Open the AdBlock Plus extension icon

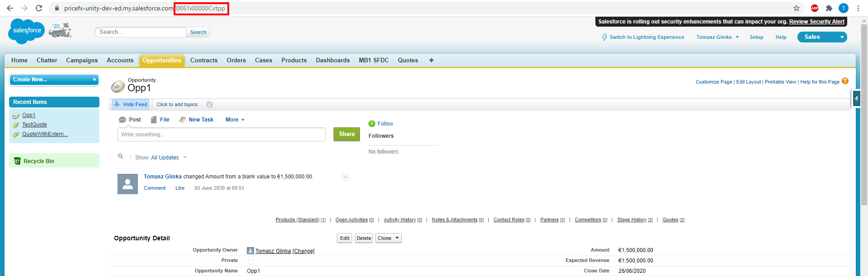(815, 8)
